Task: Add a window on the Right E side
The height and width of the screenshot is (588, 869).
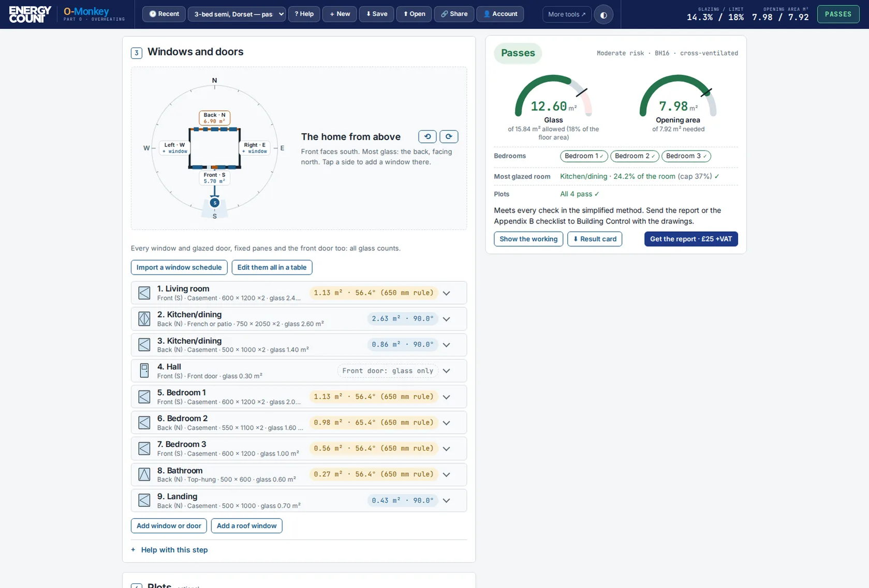Action: point(255,148)
